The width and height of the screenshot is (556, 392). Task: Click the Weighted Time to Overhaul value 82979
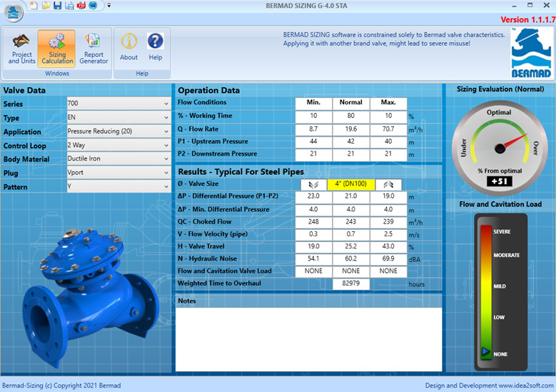[351, 283]
